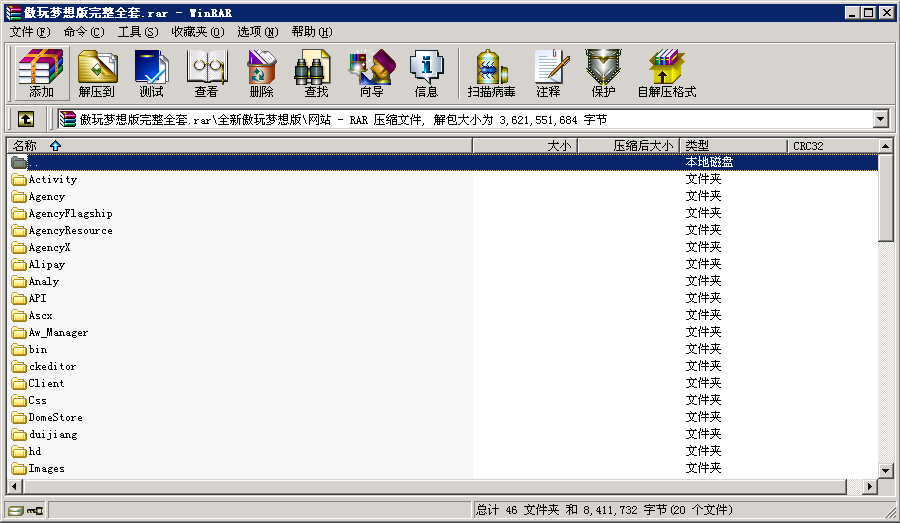Go up one folder level button
This screenshot has height=523, width=900.
point(26,119)
